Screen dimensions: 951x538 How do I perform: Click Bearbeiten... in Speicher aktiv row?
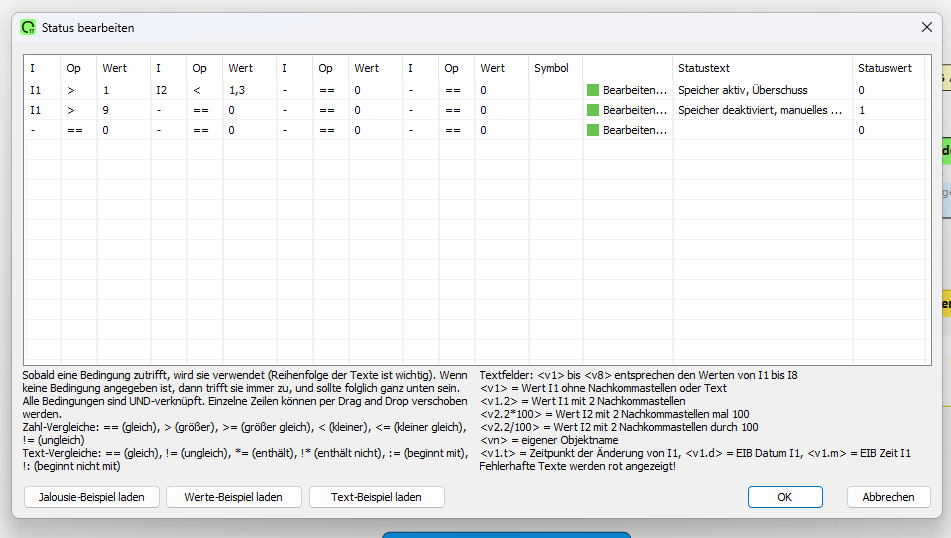(635, 90)
